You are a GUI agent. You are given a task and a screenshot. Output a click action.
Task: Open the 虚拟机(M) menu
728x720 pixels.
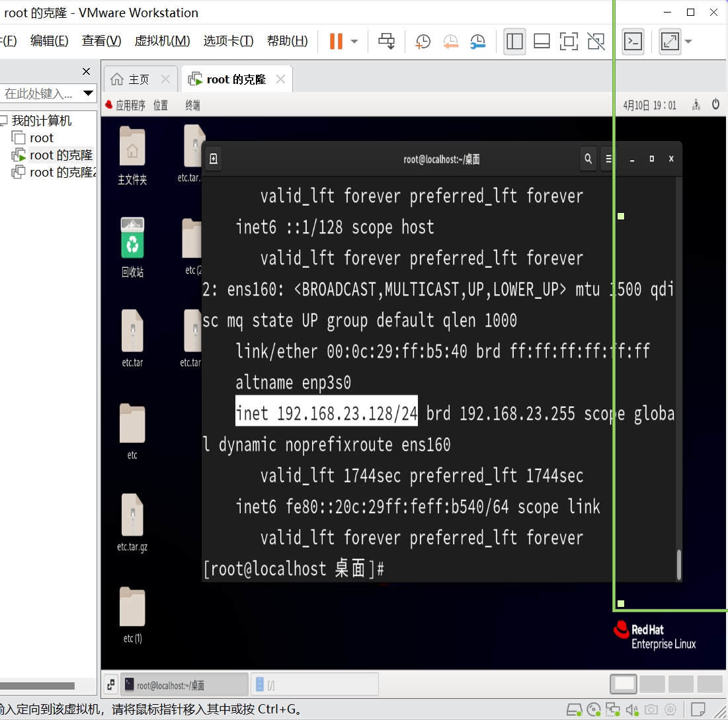coord(162,41)
